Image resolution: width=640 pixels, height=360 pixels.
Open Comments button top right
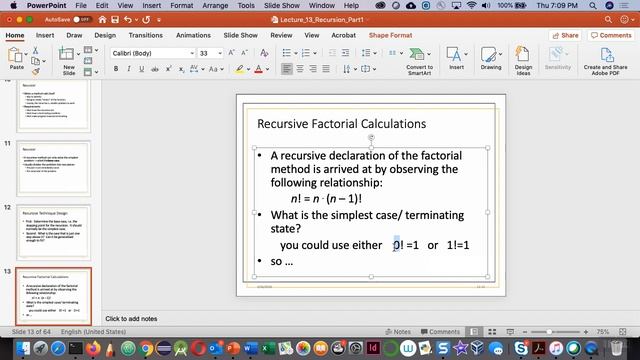point(611,35)
